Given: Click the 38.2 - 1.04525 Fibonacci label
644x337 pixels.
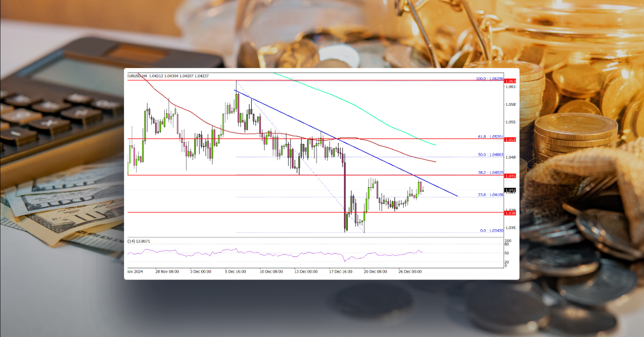Looking at the screenshot, I should [x=489, y=172].
